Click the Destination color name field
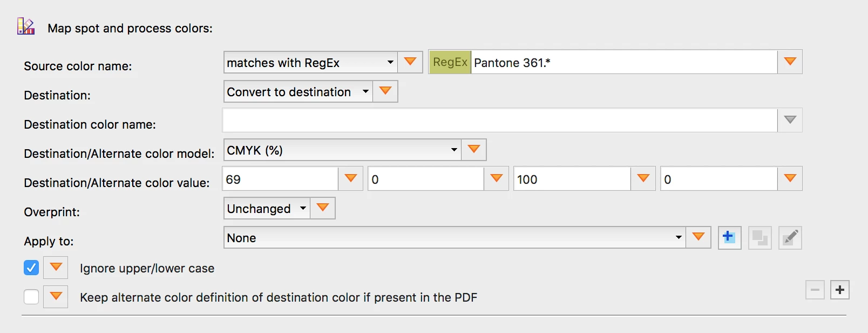 click(499, 121)
